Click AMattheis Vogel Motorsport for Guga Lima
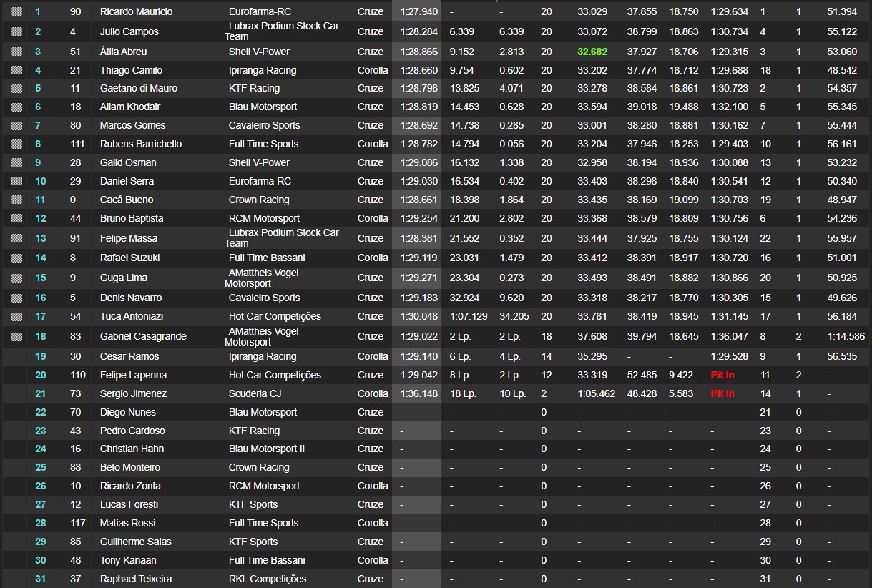Viewport: 872px width, 588px height. (x=262, y=278)
